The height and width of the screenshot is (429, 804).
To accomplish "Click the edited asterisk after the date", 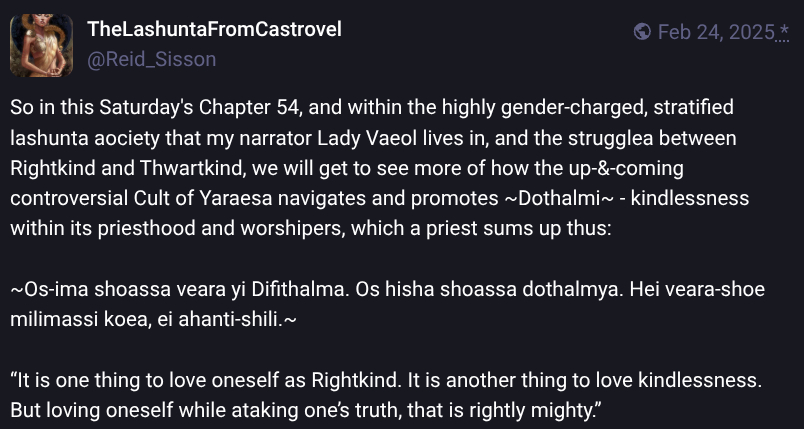I will pos(783,33).
